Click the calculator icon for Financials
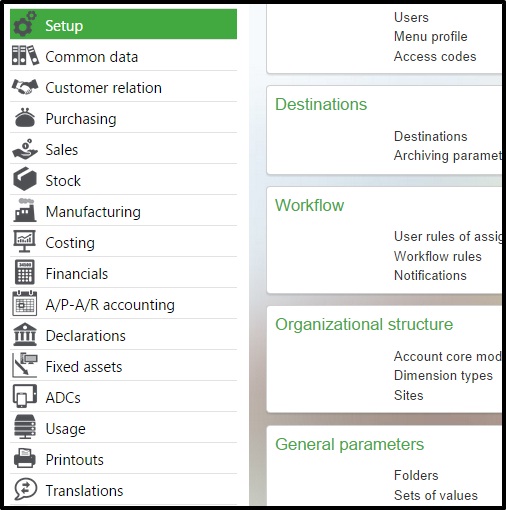The height and width of the screenshot is (510, 506). point(25,272)
